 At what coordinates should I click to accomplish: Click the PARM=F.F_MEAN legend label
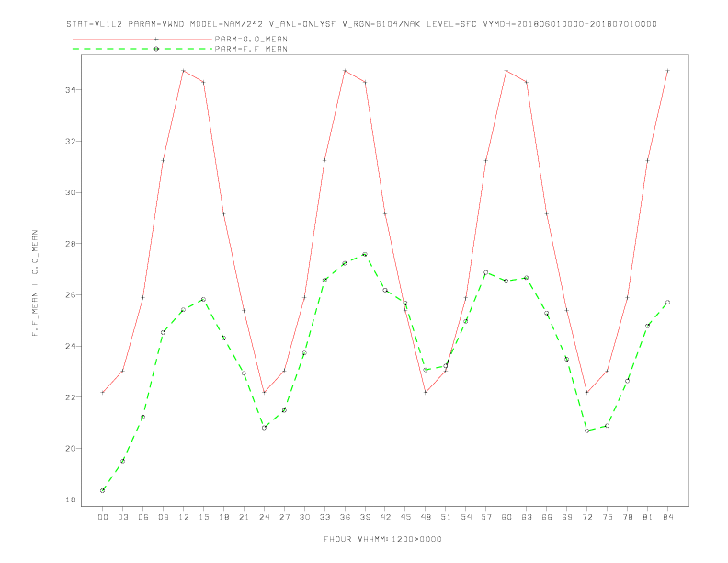pos(251,49)
